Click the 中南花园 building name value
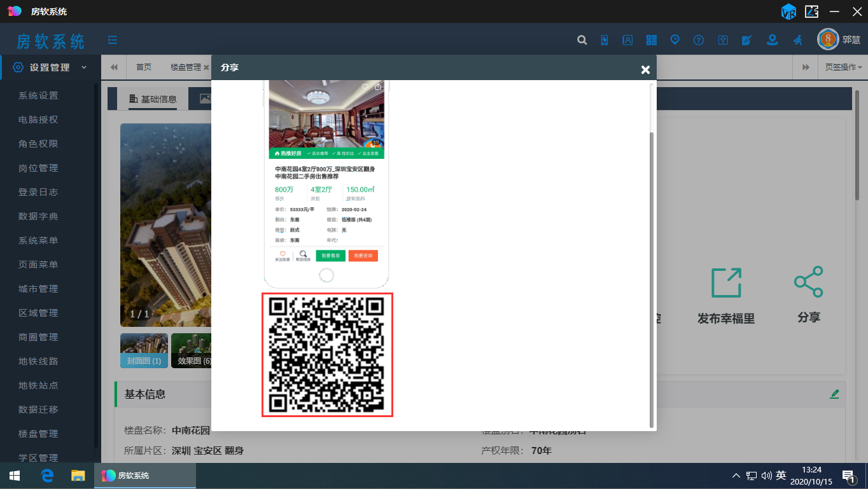This screenshot has width=868, height=489. (191, 430)
